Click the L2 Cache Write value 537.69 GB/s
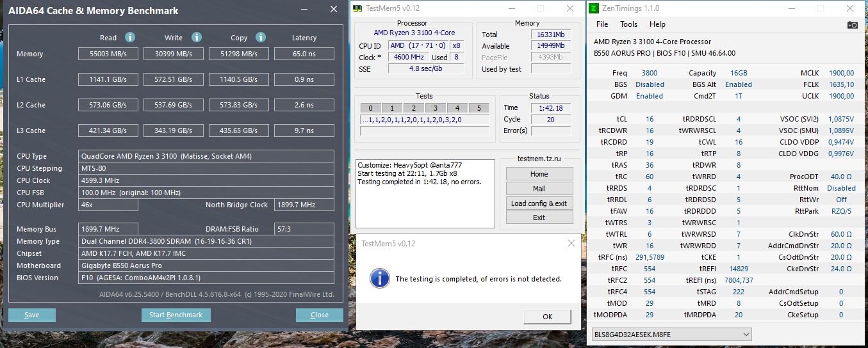 click(174, 106)
